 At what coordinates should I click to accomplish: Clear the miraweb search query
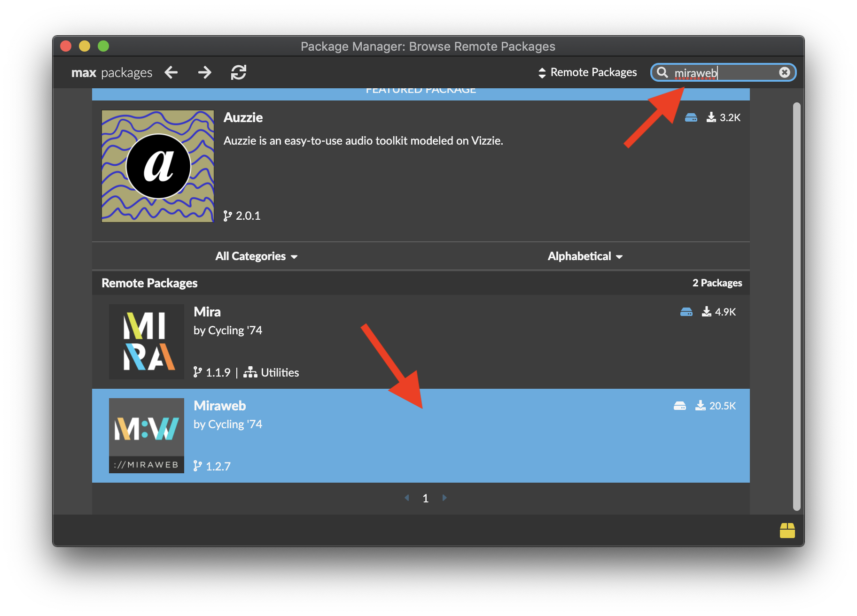tap(784, 72)
